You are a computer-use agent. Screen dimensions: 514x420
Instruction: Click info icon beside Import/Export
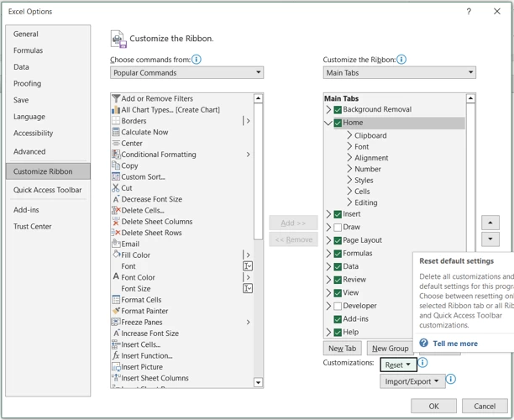(451, 379)
